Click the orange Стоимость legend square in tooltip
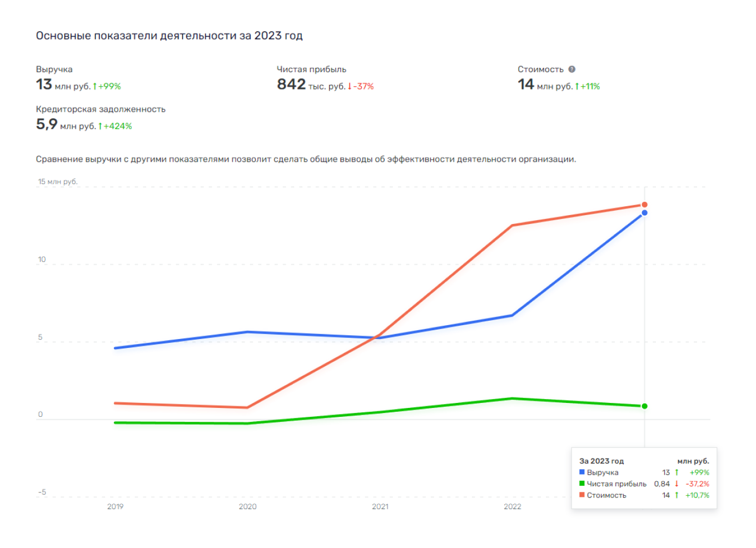 point(582,495)
